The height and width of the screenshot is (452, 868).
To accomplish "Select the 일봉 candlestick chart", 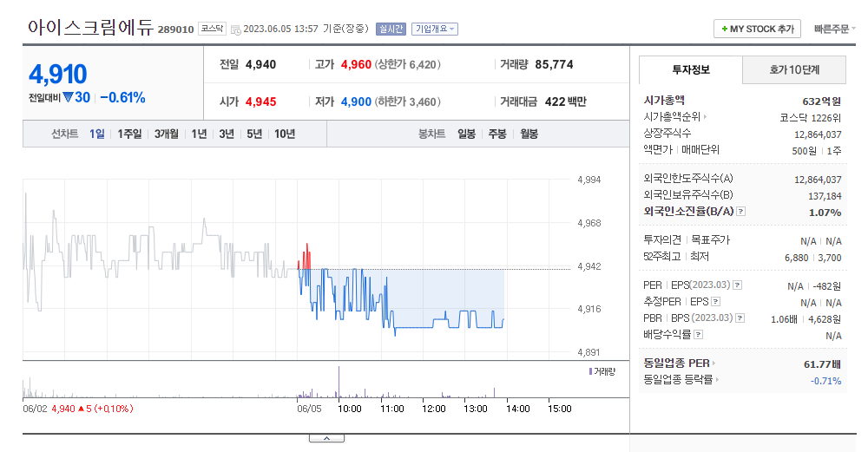I will (466, 134).
